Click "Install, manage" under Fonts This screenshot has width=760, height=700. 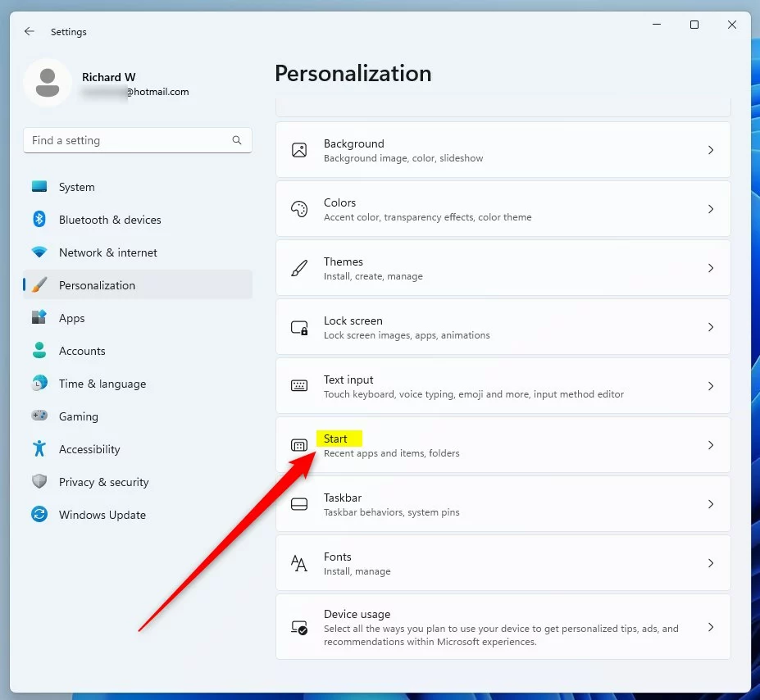[x=357, y=571]
